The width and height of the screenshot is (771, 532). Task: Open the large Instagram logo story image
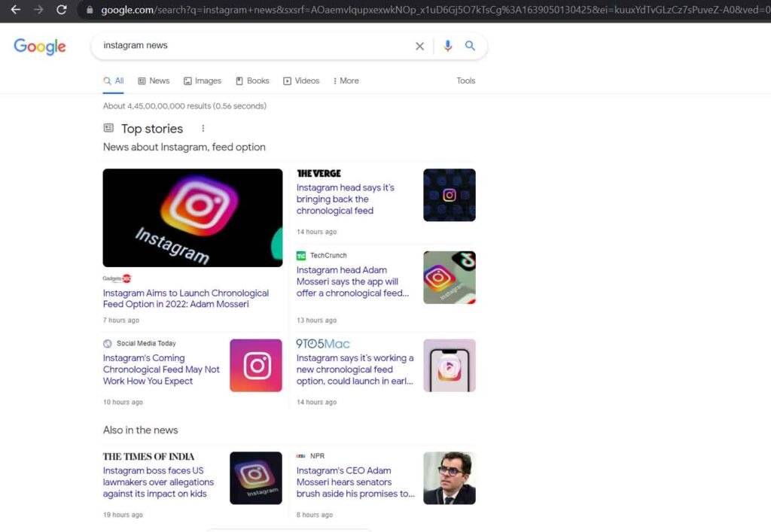[193, 218]
